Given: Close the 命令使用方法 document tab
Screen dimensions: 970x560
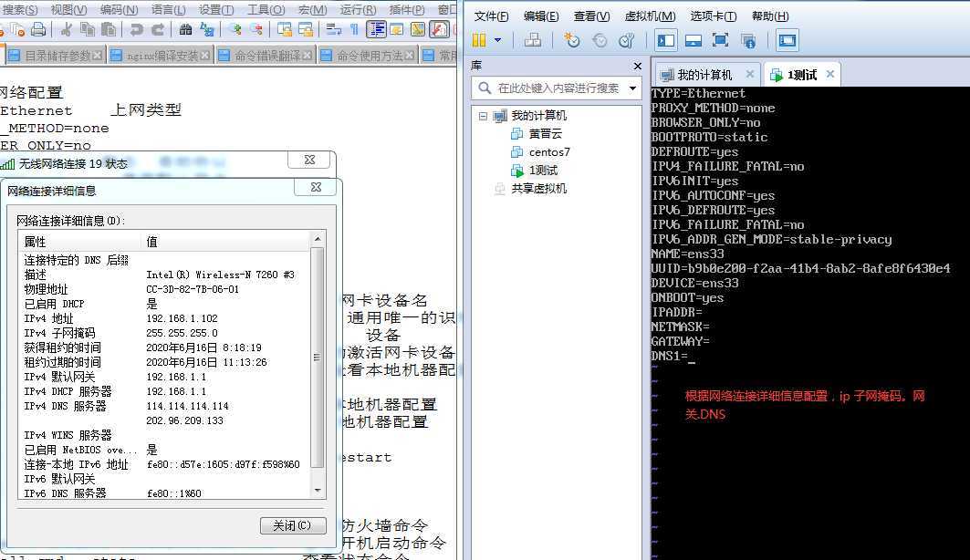Looking at the screenshot, I should (410, 56).
